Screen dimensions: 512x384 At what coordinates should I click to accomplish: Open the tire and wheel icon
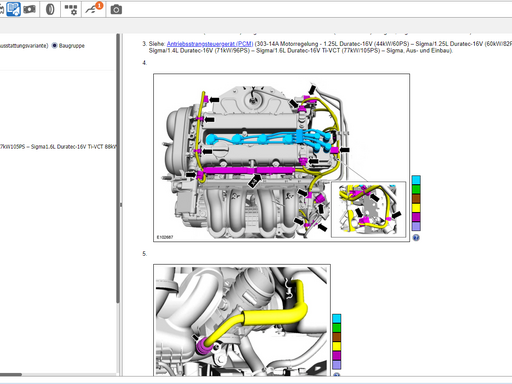pos(50,9)
